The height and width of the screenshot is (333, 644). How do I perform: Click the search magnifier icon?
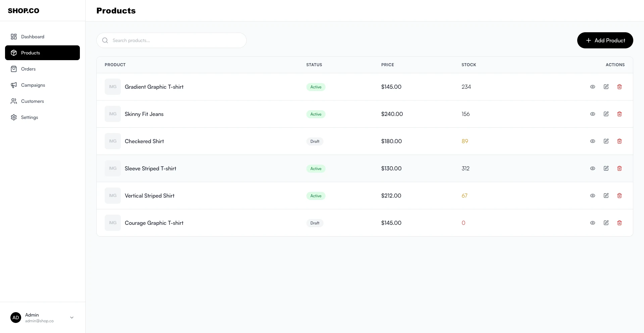105,40
